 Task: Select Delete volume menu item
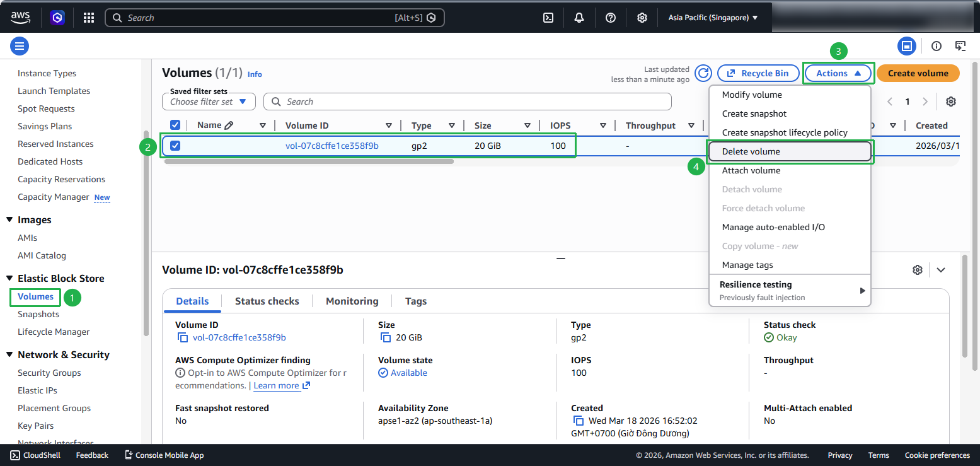click(x=790, y=151)
